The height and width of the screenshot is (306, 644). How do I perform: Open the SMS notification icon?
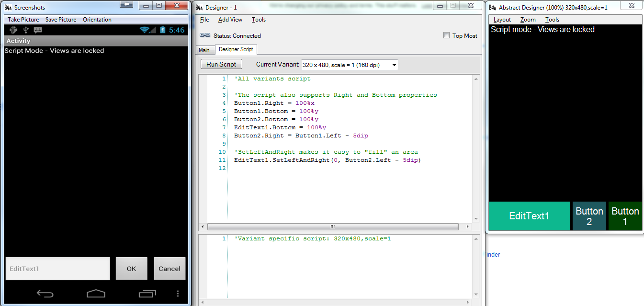(37, 29)
